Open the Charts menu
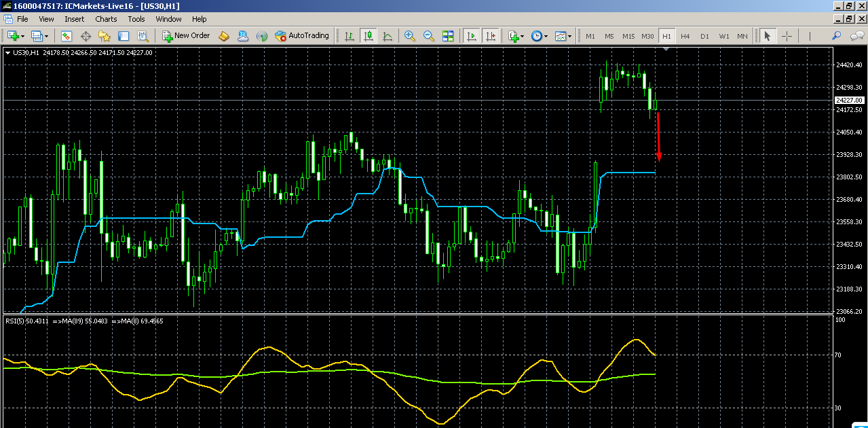Viewport: 868px width, 428px height. tap(106, 19)
